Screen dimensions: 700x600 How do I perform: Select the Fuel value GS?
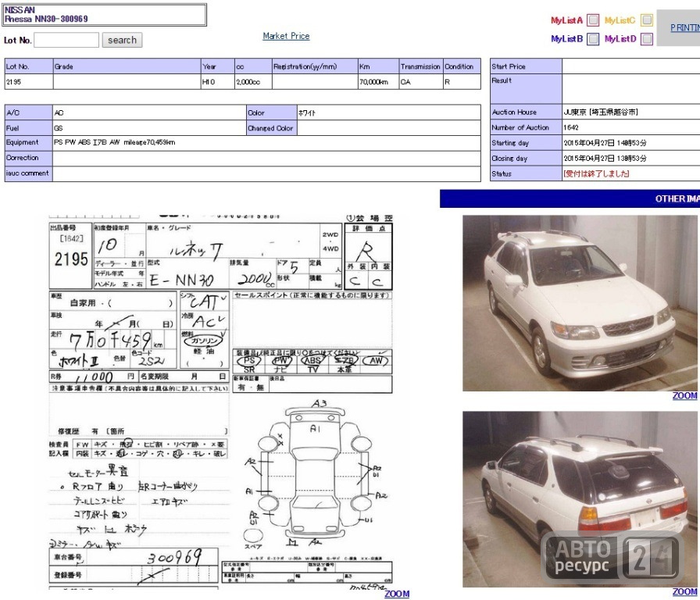click(x=59, y=128)
